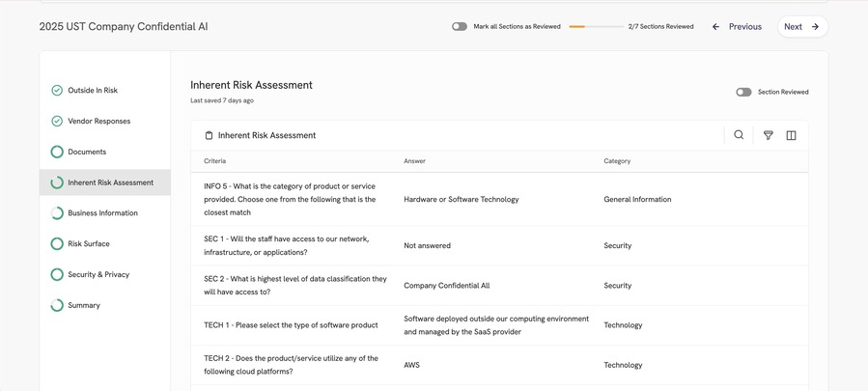Select the TECH 1 software product question
Screen dimensions: 868x391
tap(291, 325)
